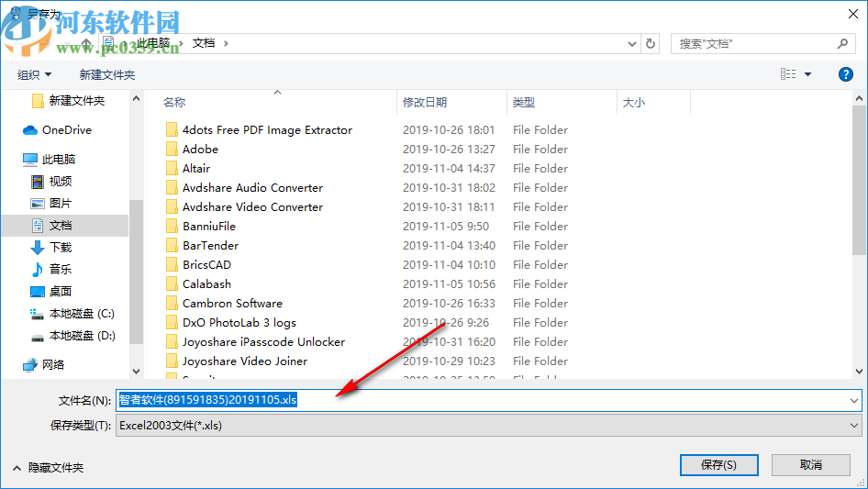Click file list scroll up arrow

(x=859, y=98)
